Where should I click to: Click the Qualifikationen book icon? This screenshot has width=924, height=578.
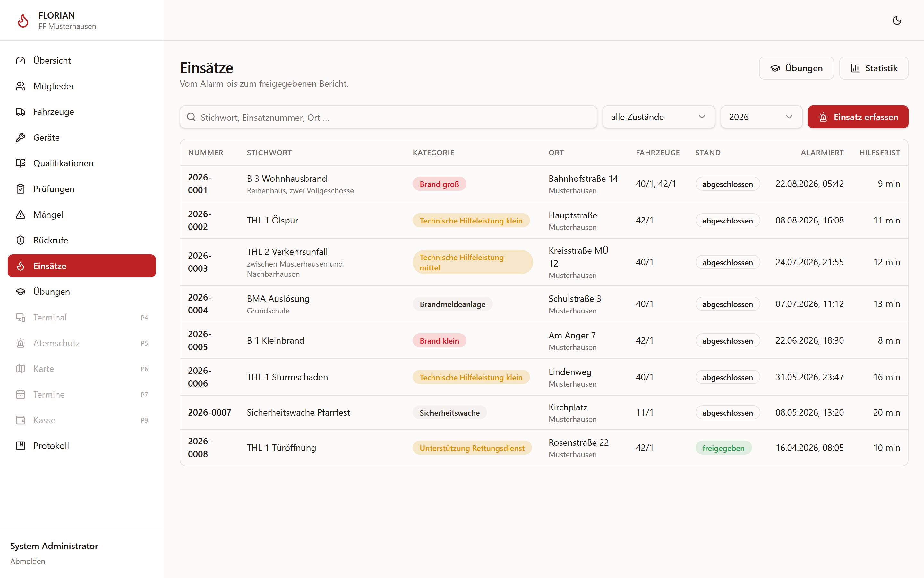point(21,163)
